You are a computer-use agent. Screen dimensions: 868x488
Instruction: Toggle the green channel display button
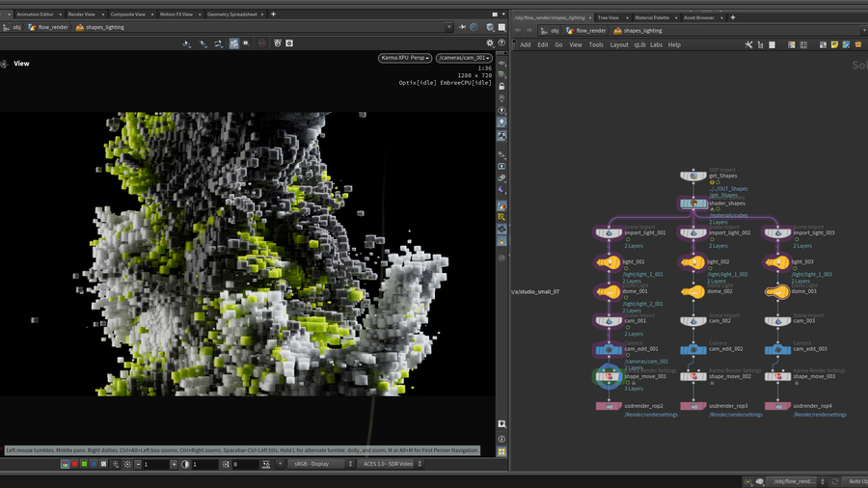(x=84, y=464)
